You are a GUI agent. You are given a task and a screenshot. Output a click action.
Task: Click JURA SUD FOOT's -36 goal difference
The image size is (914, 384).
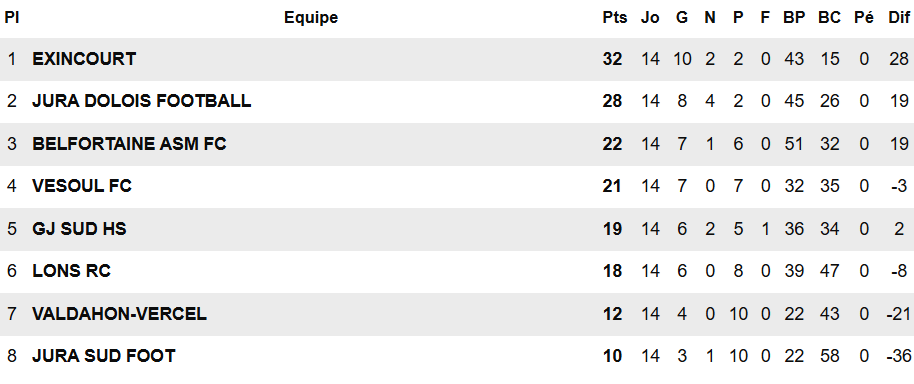click(x=898, y=355)
